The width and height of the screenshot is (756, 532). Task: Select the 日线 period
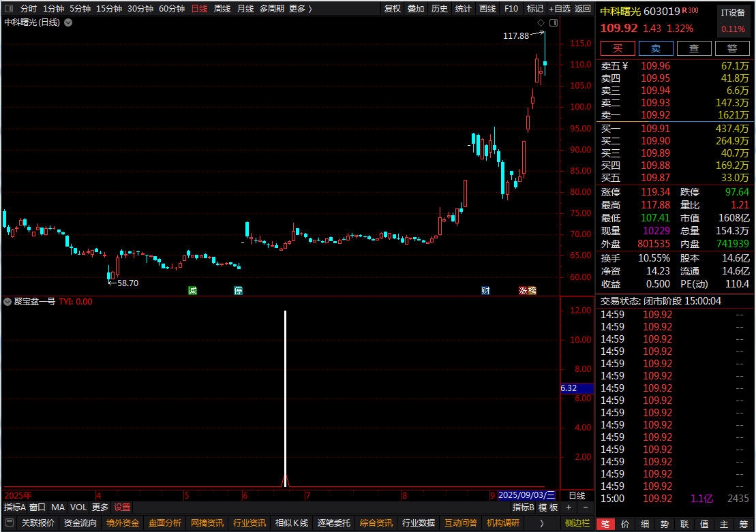[x=199, y=9]
